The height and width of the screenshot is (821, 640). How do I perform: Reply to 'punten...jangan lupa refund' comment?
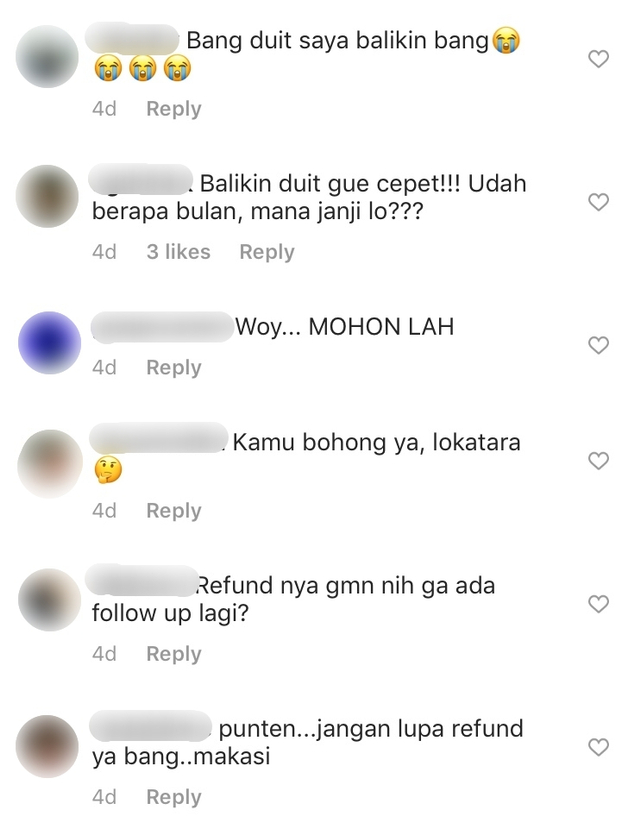click(x=173, y=797)
